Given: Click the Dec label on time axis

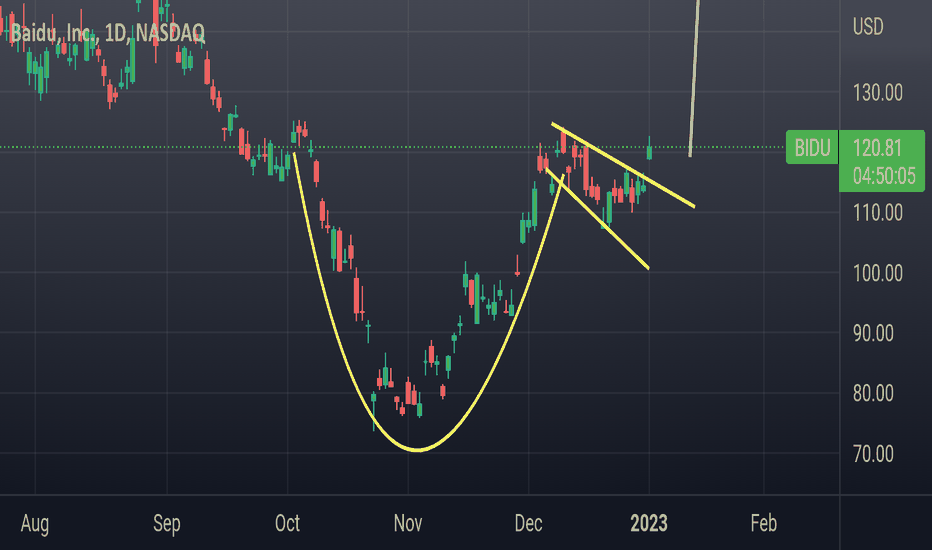Looking at the screenshot, I should pos(528,523).
